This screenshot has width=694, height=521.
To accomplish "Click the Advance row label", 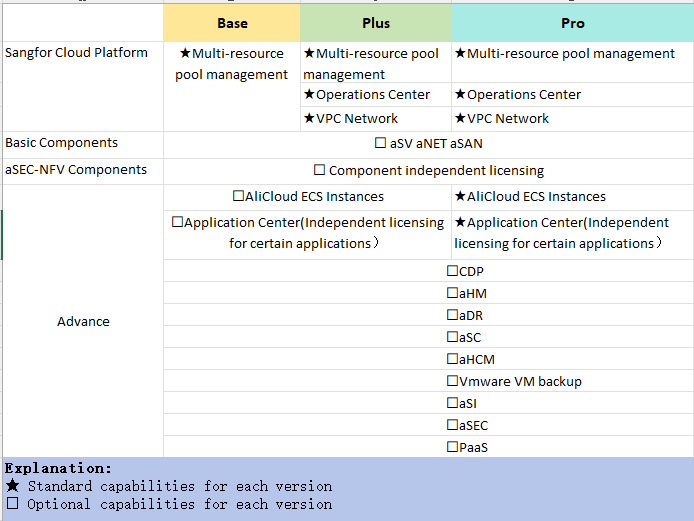I will click(x=83, y=321).
